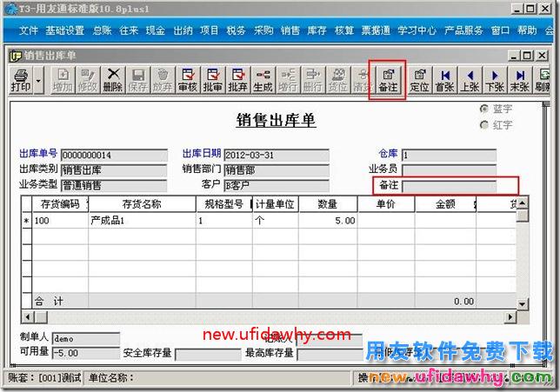Image resolution: width=560 pixels, height=392 pixels.
Task: Open the 票据通 menu
Action: point(376,30)
